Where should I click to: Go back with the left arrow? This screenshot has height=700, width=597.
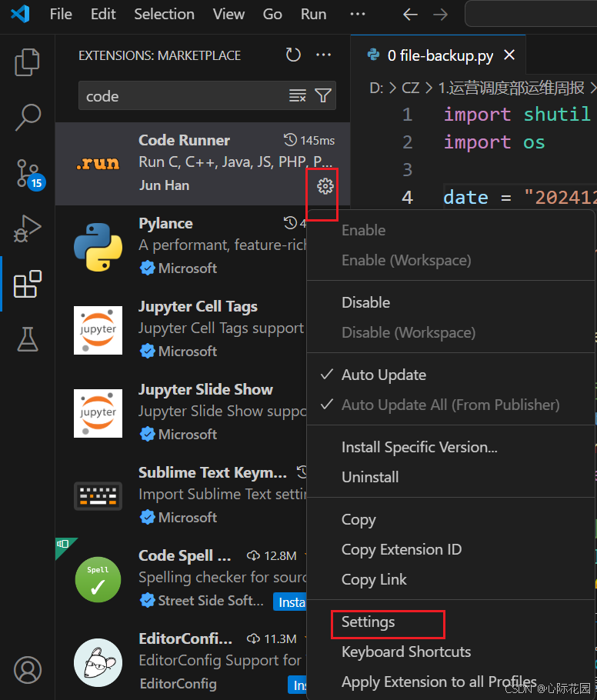410,15
